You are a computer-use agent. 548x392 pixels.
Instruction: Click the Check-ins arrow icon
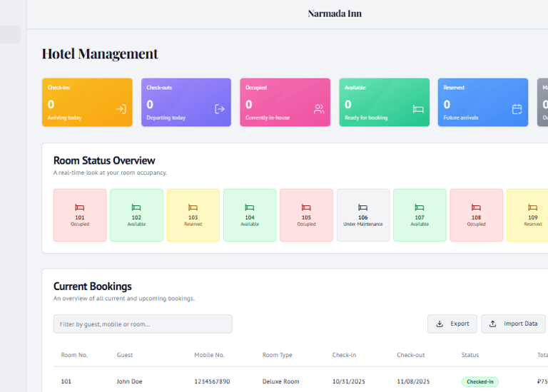coord(121,109)
